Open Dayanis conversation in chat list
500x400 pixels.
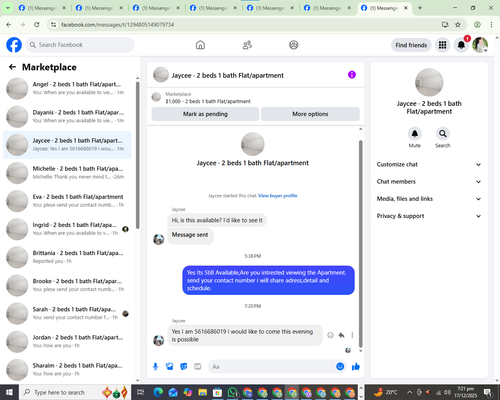click(67, 117)
